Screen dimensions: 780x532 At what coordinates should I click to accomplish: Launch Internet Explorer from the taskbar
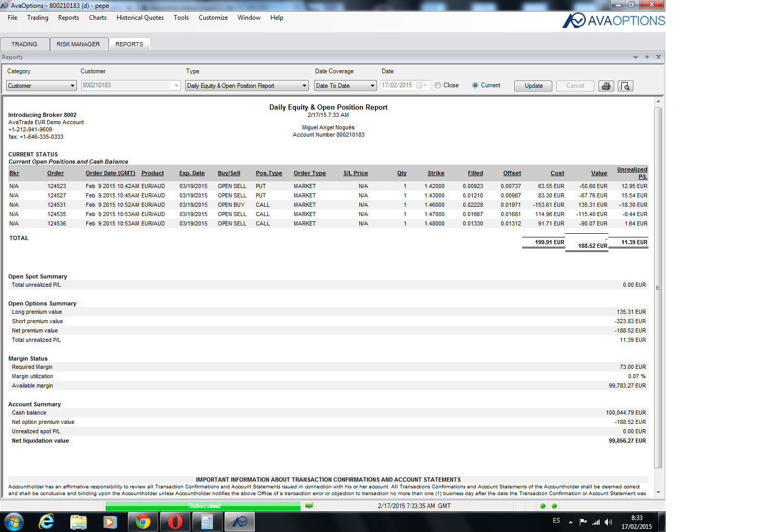(x=46, y=522)
